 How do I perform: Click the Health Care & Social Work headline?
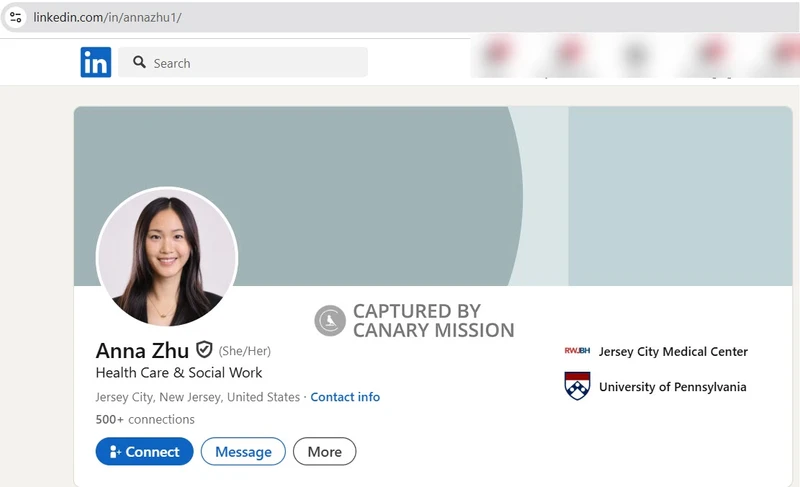[x=179, y=373]
